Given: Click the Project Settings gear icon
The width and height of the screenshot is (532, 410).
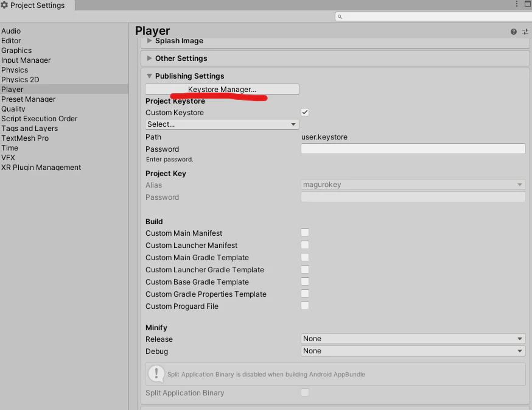Looking at the screenshot, I should click(4, 5).
